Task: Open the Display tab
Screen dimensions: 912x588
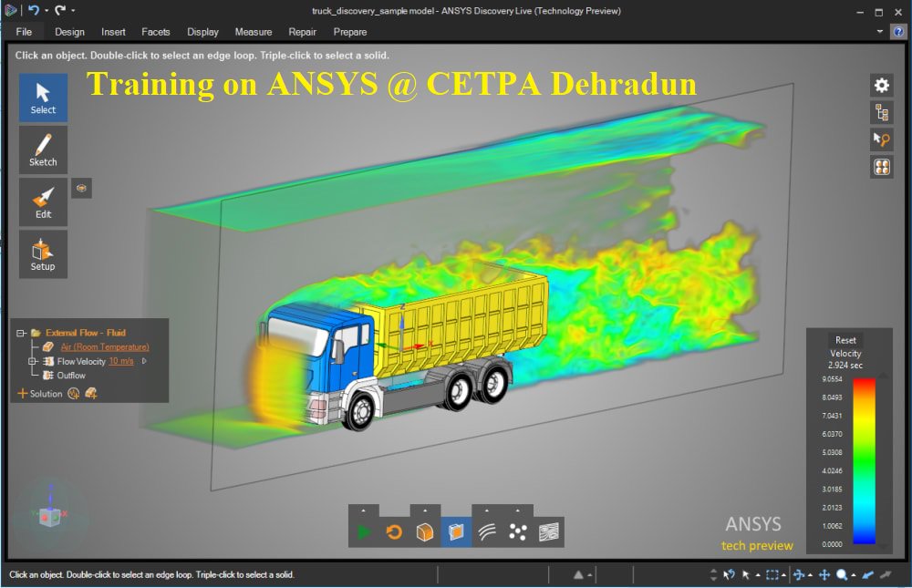Action: coord(203,32)
